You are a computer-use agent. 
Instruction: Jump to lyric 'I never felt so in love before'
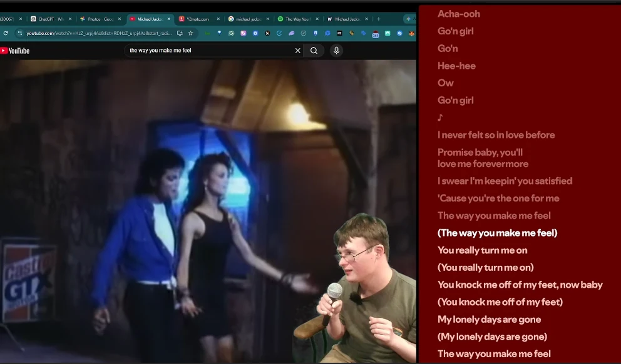[496, 135]
